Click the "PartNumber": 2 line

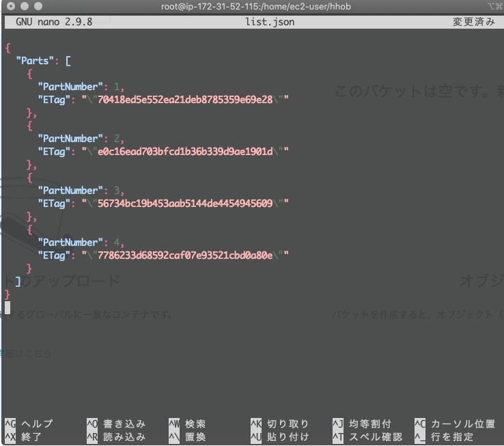coord(81,139)
